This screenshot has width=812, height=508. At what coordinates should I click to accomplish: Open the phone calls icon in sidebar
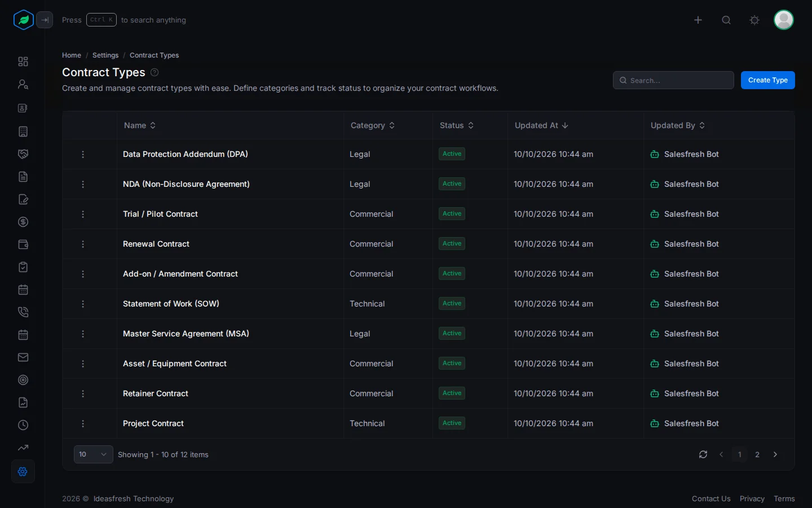(23, 312)
